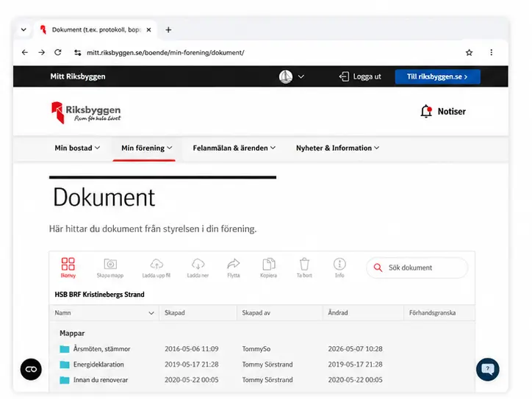Click the Årsmöten, stämmor folder icon

tap(65, 349)
